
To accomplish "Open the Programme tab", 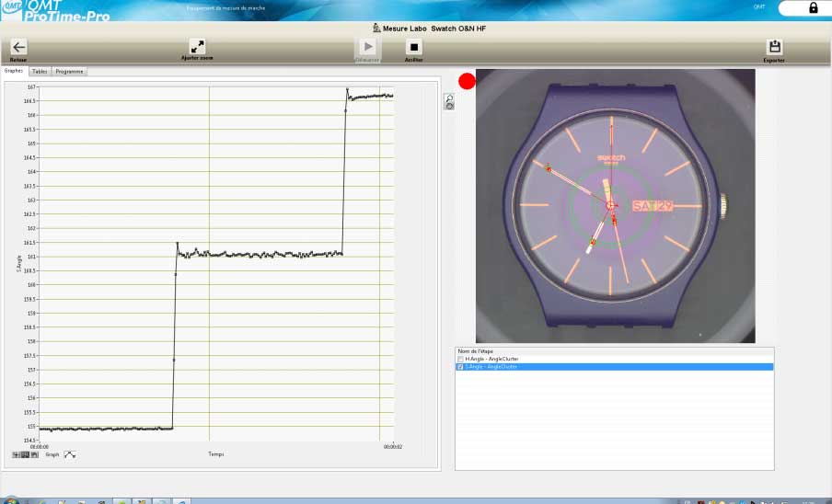I will tap(69, 71).
